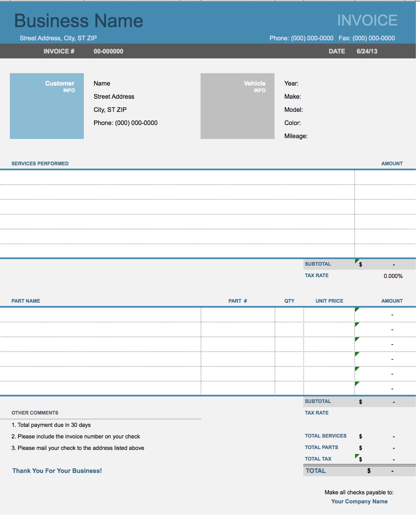Select the services subtotal dollar amount cell
The height and width of the screenshot is (519, 420).
pos(385,264)
